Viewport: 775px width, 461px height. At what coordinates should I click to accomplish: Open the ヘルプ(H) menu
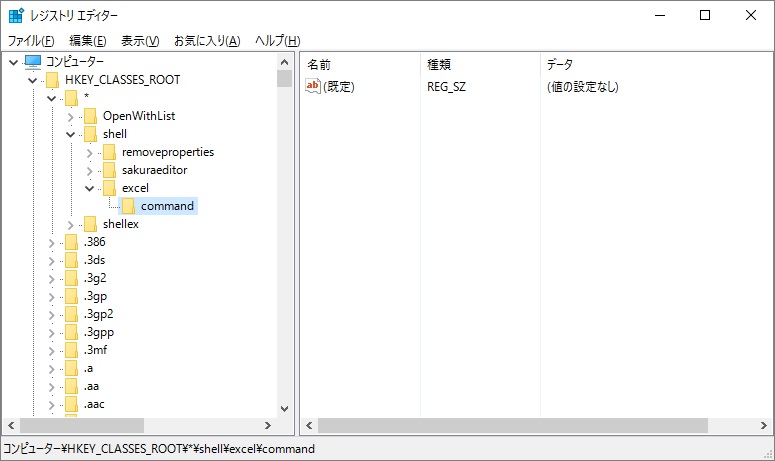click(277, 41)
